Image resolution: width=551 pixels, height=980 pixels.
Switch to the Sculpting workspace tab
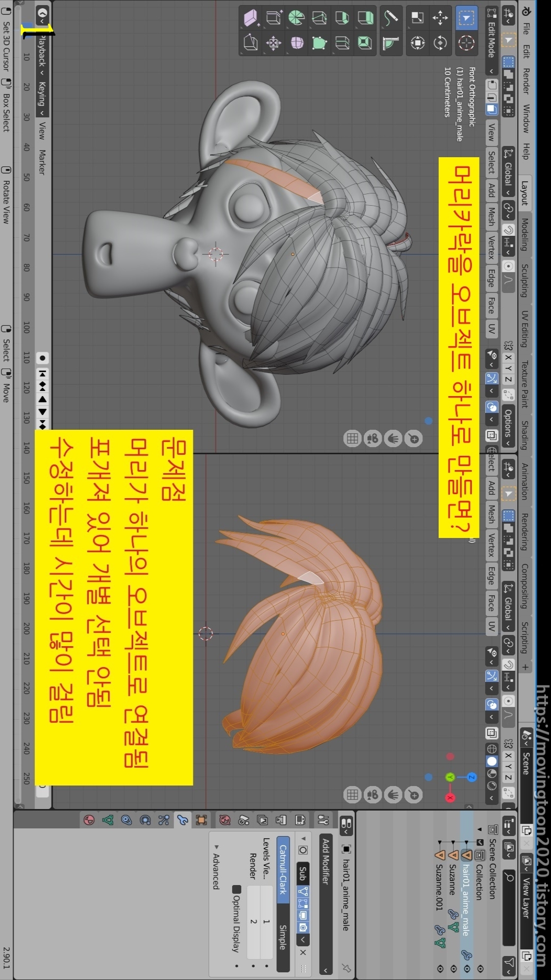coord(524,280)
